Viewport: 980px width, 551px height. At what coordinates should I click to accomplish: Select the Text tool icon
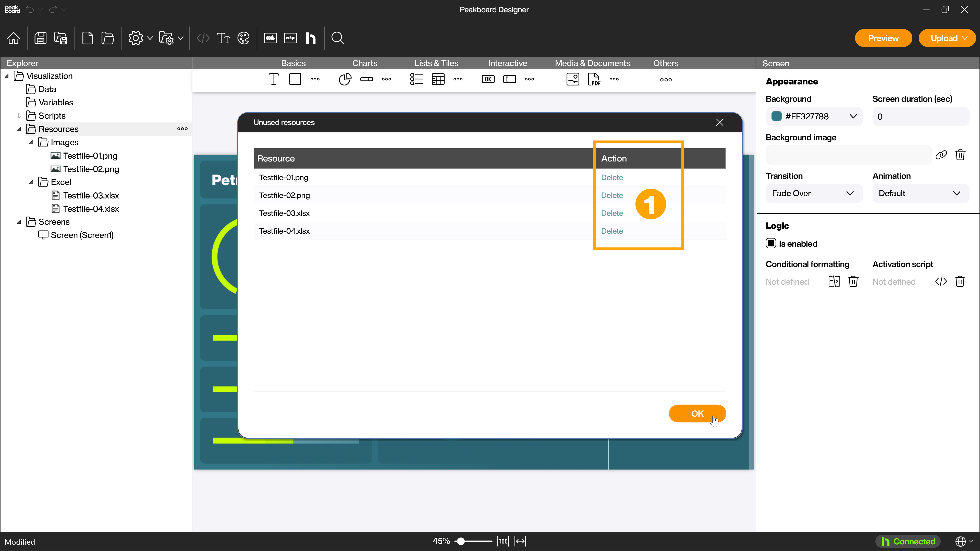[274, 79]
